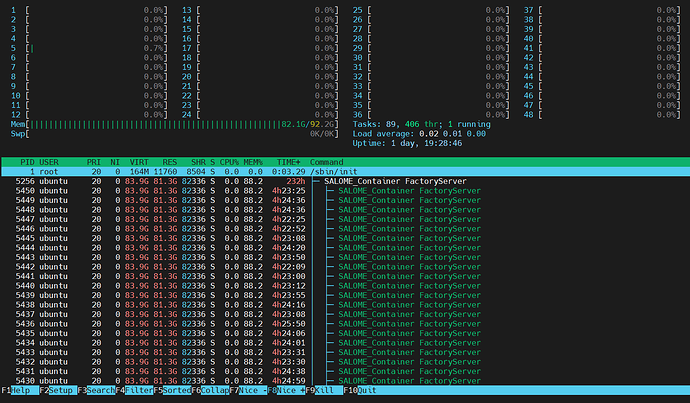Collapse tree using F6 Collap button
Screen dimensions: 690x403
[210, 390]
